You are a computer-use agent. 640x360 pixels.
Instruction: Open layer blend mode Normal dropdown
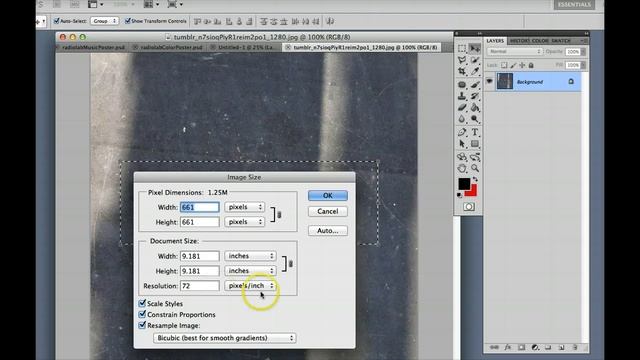[x=515, y=52]
